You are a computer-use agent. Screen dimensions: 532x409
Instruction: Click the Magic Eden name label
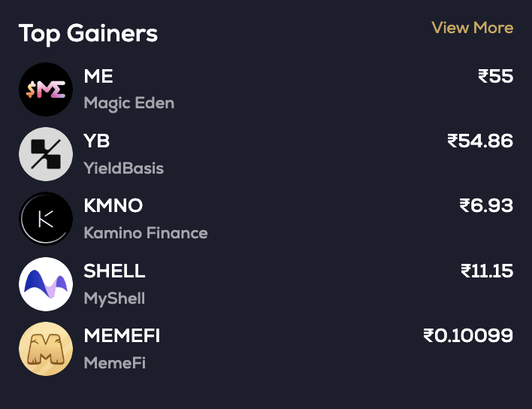pos(129,103)
